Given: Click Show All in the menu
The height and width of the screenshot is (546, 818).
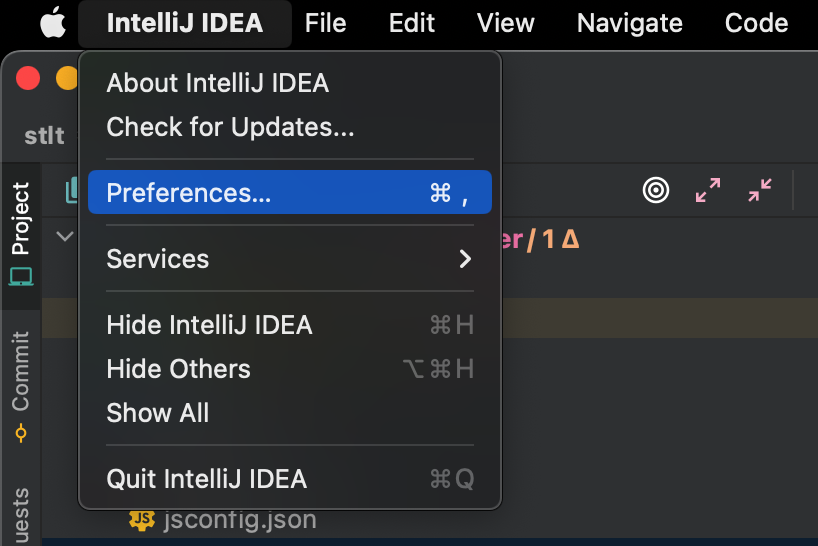Looking at the screenshot, I should (x=158, y=413).
